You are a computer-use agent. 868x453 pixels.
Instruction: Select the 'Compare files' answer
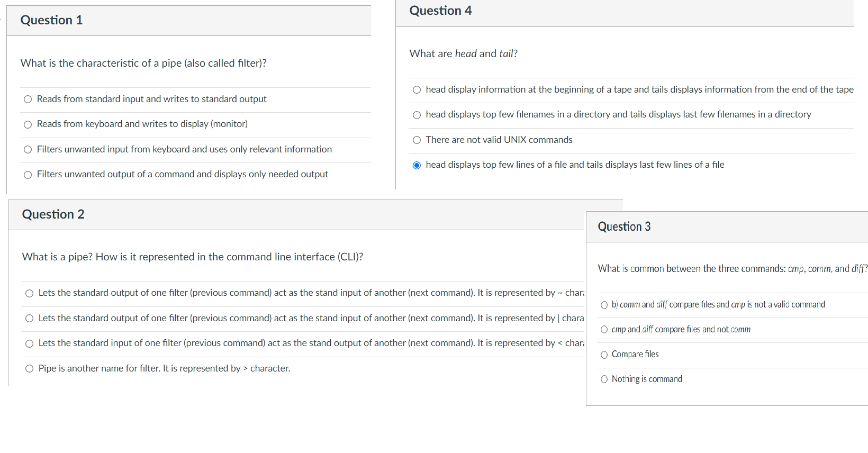[x=604, y=355]
